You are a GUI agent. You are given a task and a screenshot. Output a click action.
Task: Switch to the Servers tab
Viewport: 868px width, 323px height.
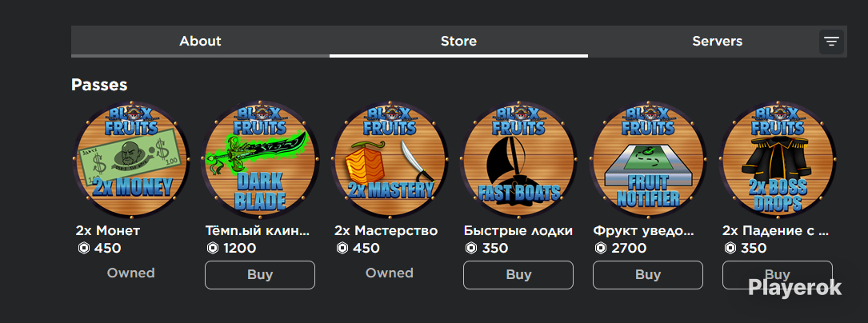point(717,41)
